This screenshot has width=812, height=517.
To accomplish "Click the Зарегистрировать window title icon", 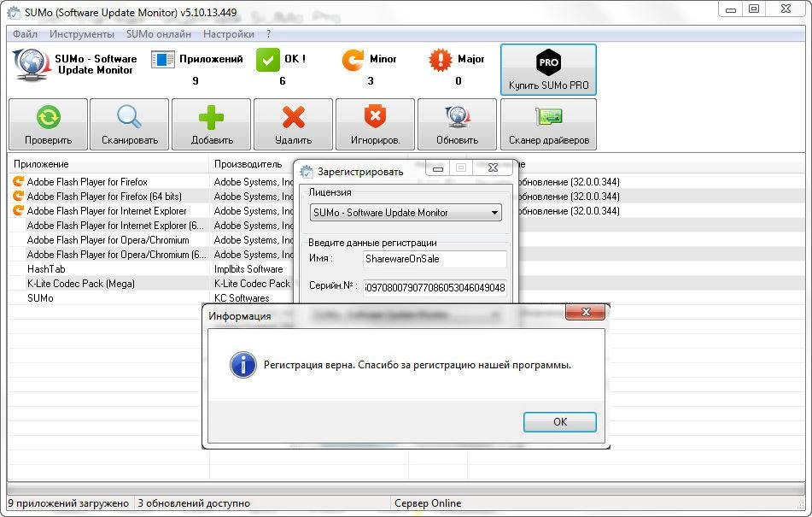I will 307,172.
